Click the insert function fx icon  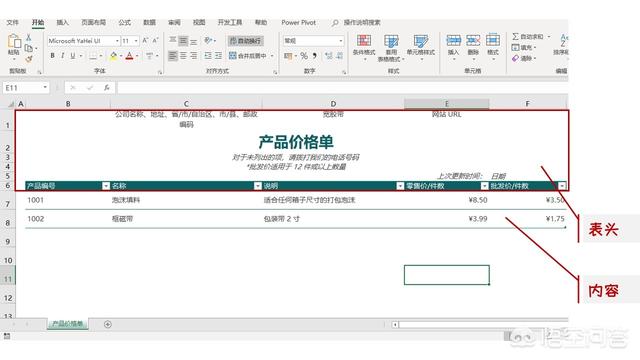pyautogui.click(x=107, y=88)
